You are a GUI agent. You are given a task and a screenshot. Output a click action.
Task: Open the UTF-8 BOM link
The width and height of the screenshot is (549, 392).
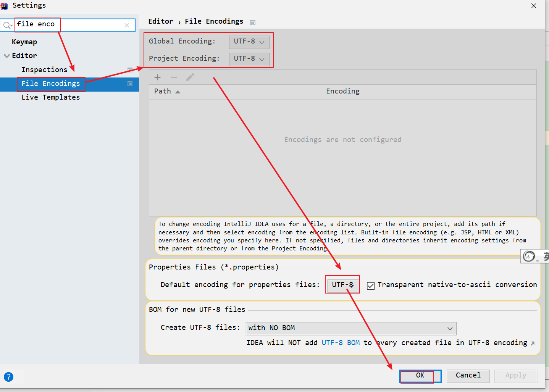tap(341, 343)
